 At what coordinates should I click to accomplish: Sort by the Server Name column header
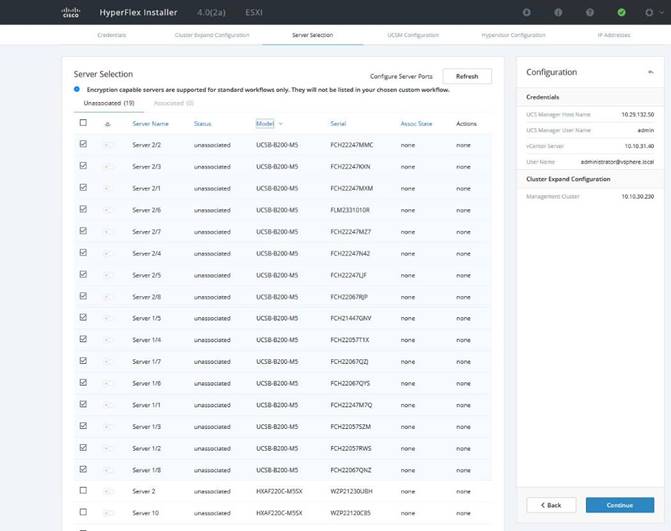(150, 124)
